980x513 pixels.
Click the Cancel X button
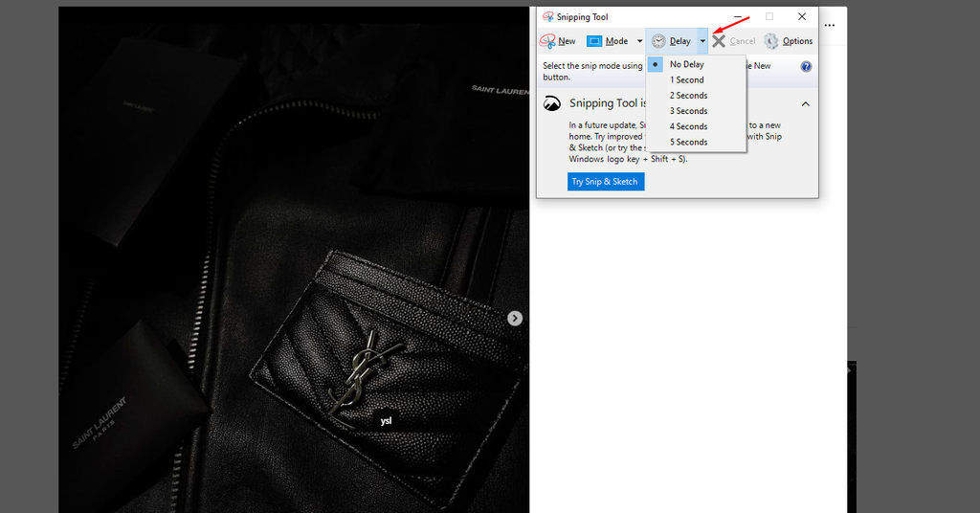tap(734, 41)
